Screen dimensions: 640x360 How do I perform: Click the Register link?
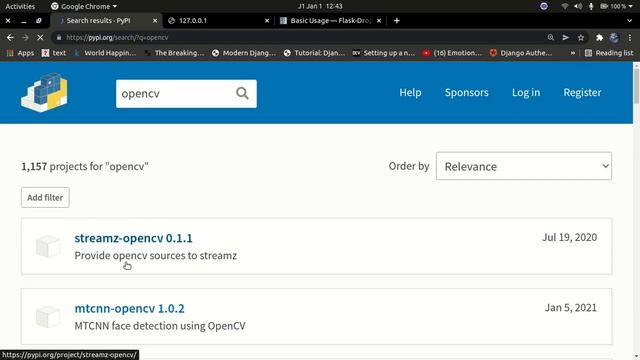582,93
